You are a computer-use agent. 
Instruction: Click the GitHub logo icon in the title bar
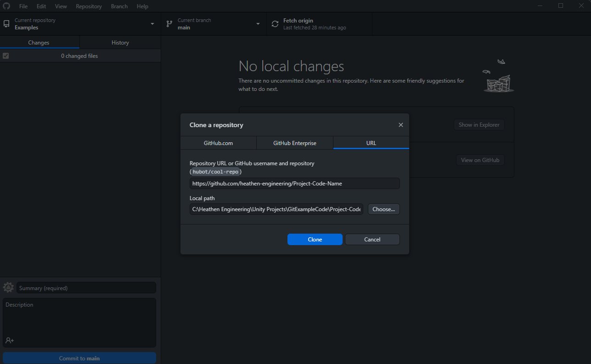pyautogui.click(x=6, y=6)
